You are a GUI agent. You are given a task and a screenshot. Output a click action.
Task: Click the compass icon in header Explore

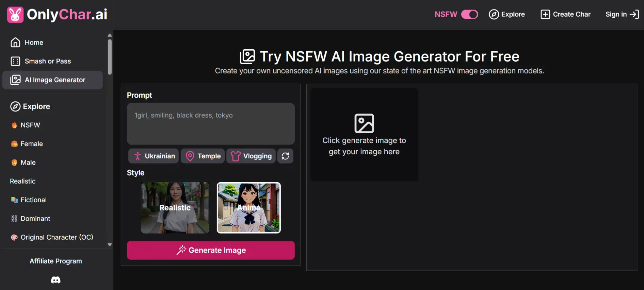pyautogui.click(x=494, y=14)
